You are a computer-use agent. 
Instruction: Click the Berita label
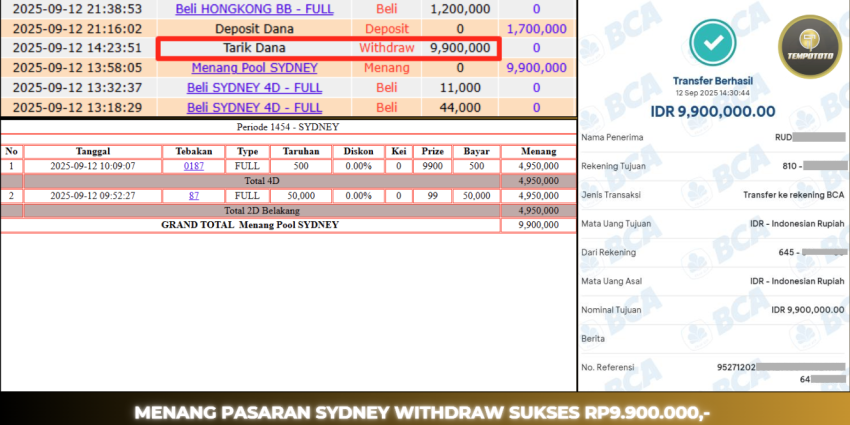click(x=593, y=339)
